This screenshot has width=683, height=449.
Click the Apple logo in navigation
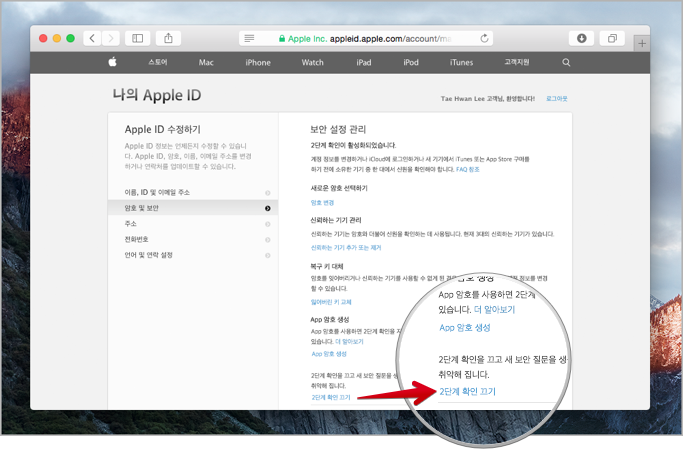coord(112,62)
